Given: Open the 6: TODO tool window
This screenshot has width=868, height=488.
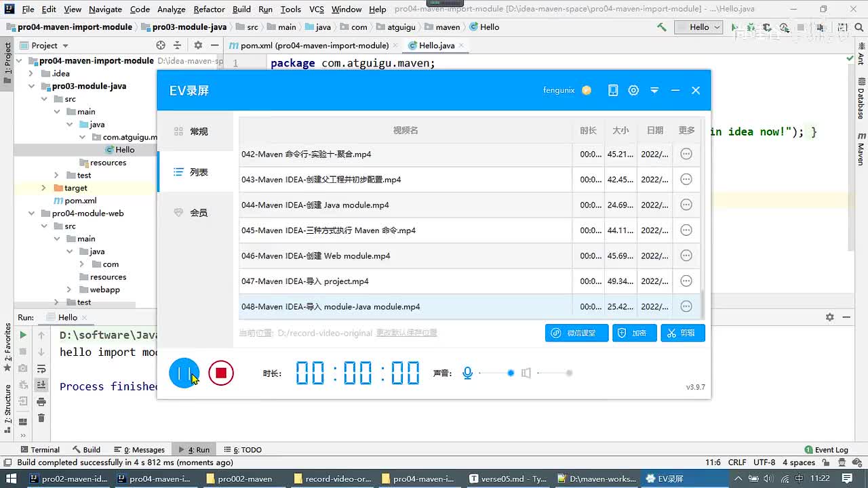Looking at the screenshot, I should (242, 449).
